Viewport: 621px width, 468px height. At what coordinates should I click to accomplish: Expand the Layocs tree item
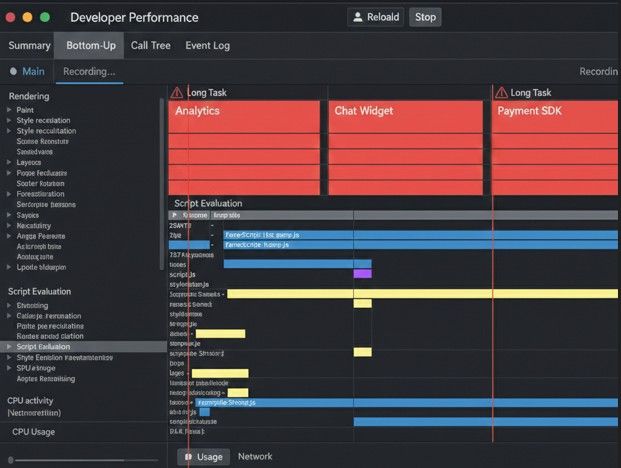[x=8, y=162]
